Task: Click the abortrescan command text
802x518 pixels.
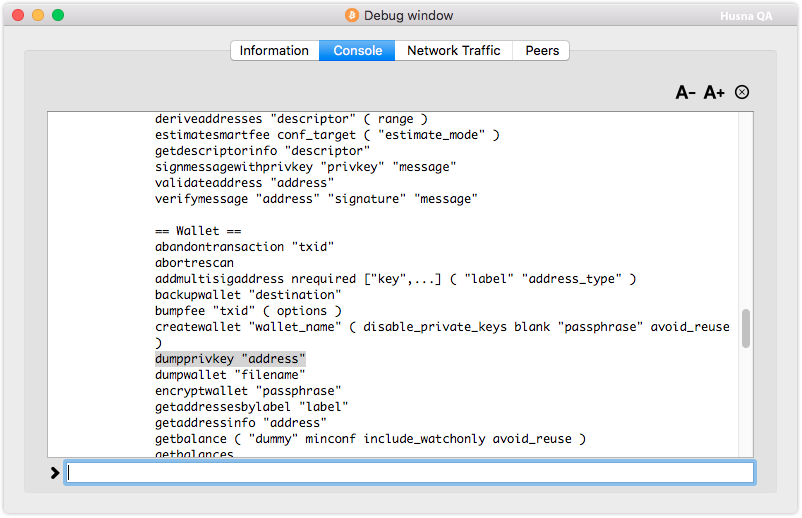Action: point(194,263)
